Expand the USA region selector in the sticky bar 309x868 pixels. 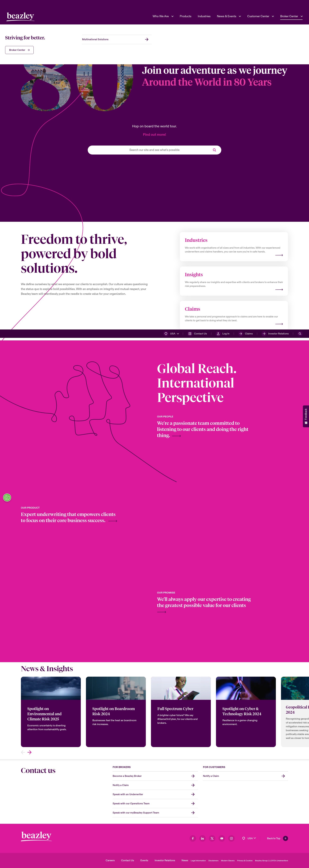click(172, 334)
